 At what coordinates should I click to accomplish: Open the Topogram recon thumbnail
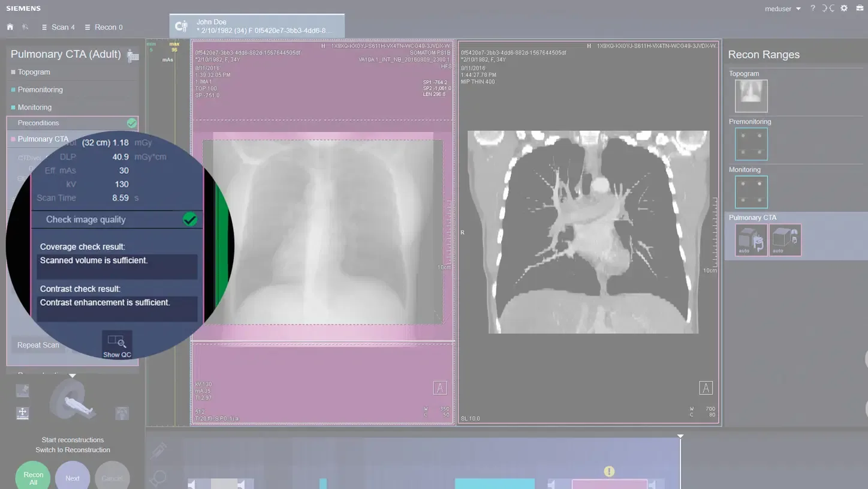(x=751, y=96)
